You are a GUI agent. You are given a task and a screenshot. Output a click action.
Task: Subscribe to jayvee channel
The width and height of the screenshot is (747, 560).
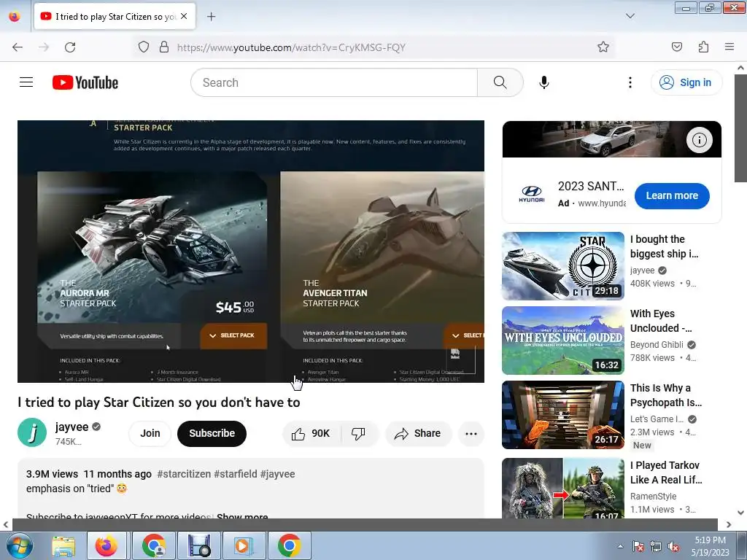pyautogui.click(x=212, y=433)
